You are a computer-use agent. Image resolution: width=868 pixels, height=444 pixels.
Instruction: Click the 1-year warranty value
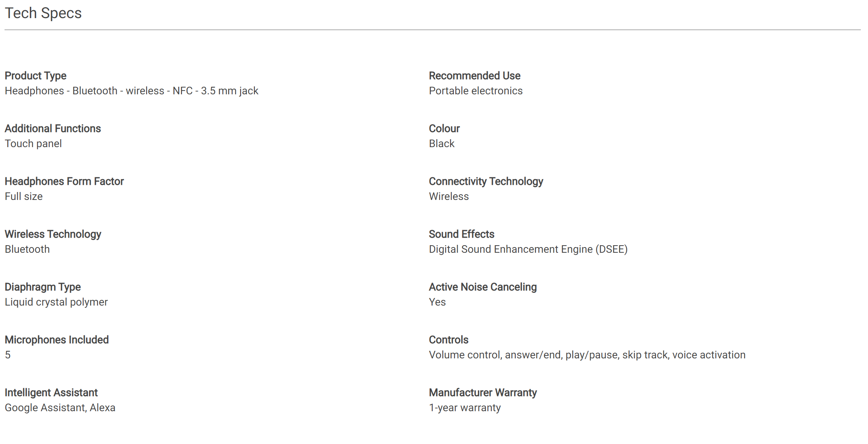pyautogui.click(x=465, y=408)
